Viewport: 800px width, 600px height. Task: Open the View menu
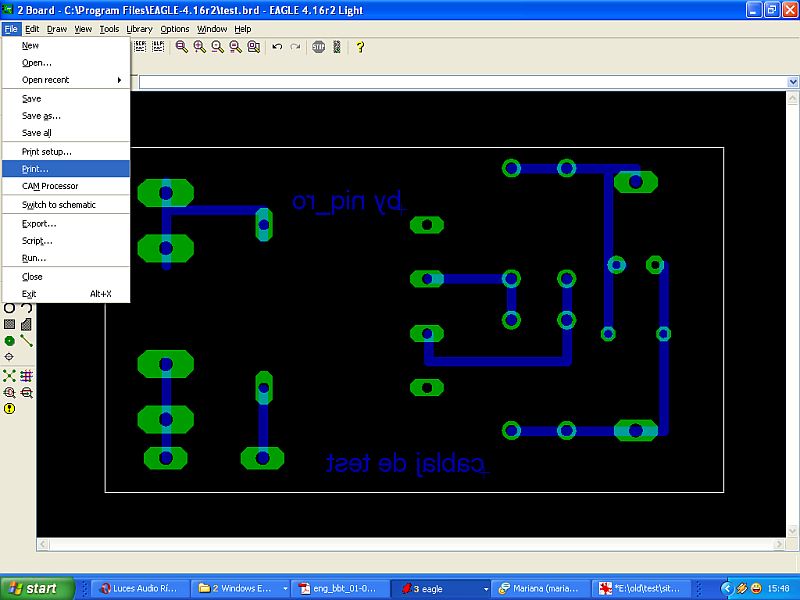pyautogui.click(x=83, y=29)
